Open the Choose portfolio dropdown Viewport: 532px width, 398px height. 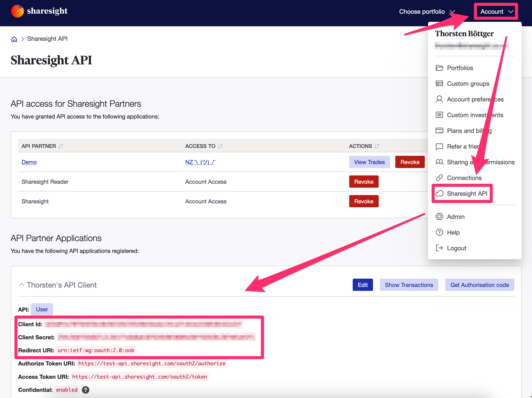(427, 12)
